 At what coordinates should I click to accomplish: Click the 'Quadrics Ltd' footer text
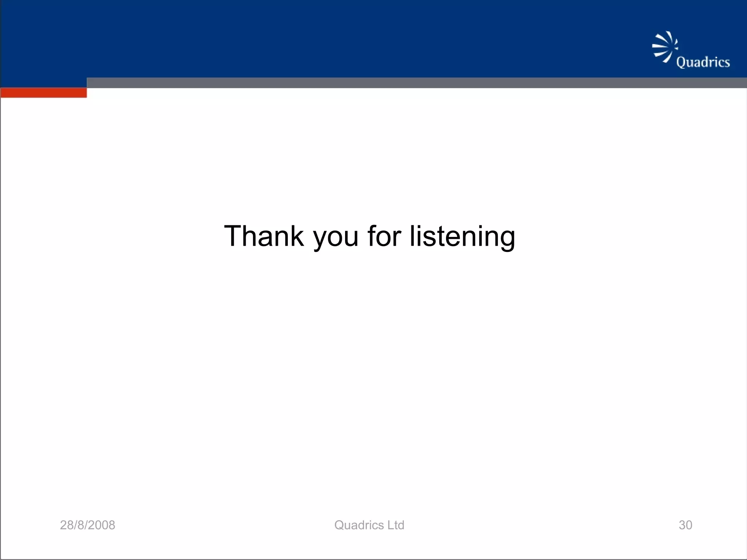click(369, 525)
